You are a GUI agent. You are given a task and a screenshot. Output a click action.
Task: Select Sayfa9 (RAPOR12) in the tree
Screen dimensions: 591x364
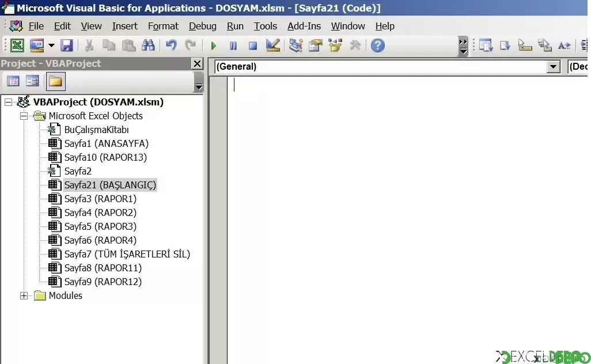tap(103, 282)
